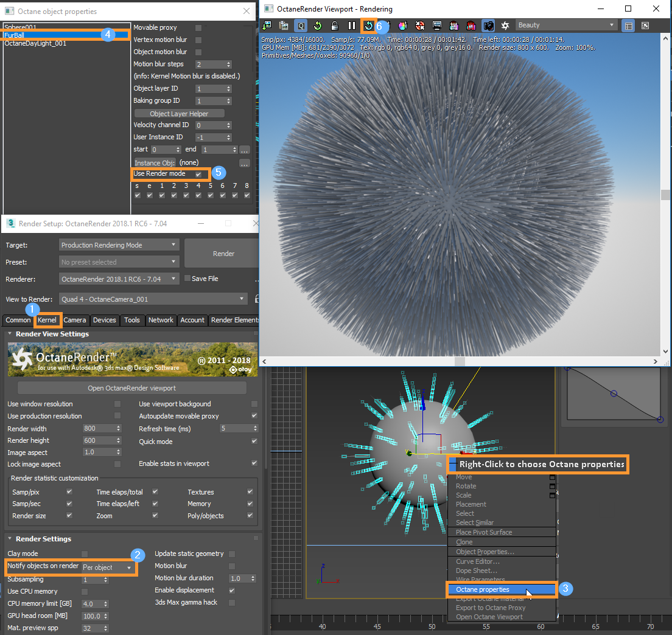Screen dimensions: 672x635
Task: Toggle the Vertex motion blur checkbox
Action: [x=198, y=40]
